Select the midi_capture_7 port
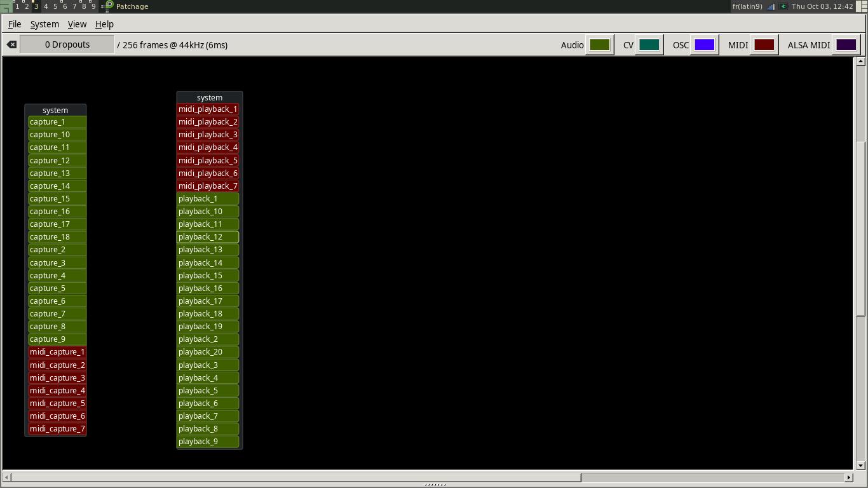 pyautogui.click(x=57, y=429)
